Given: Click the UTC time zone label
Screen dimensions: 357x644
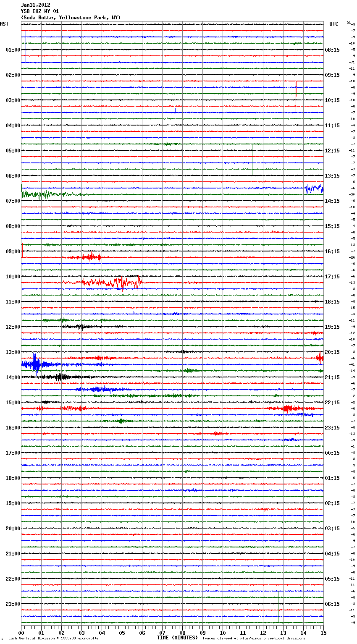Looking at the screenshot, I should pos(333,24).
